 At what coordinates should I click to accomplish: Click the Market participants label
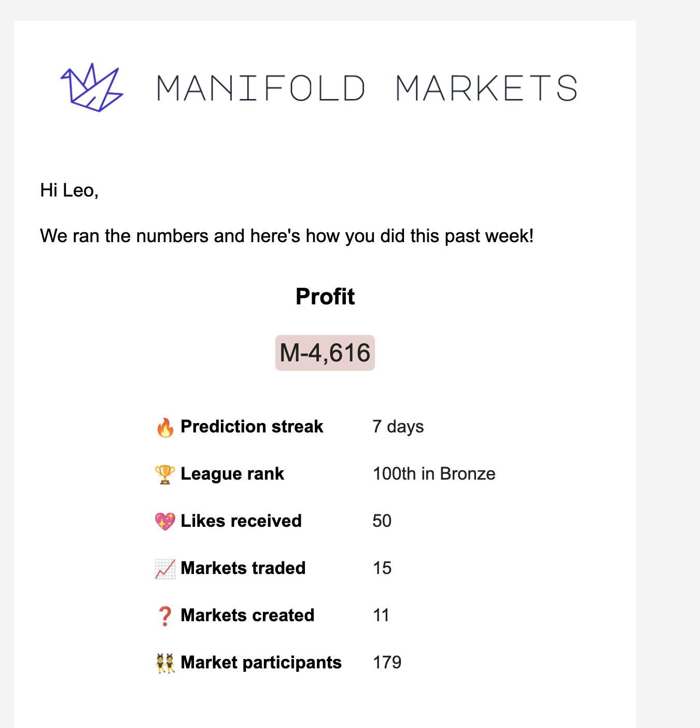coord(261,663)
